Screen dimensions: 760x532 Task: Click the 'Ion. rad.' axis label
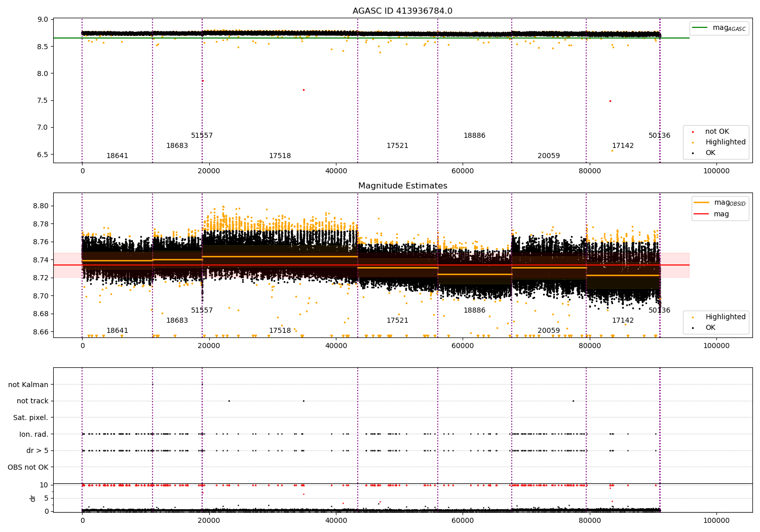tap(34, 434)
